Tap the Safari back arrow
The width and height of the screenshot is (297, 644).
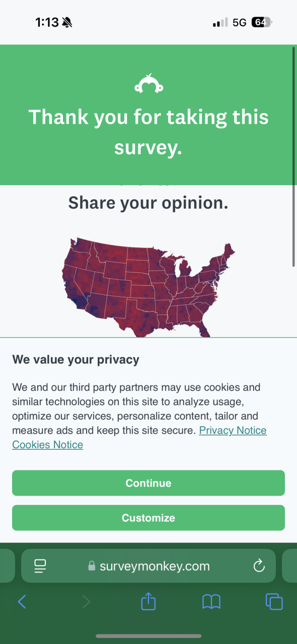22,601
